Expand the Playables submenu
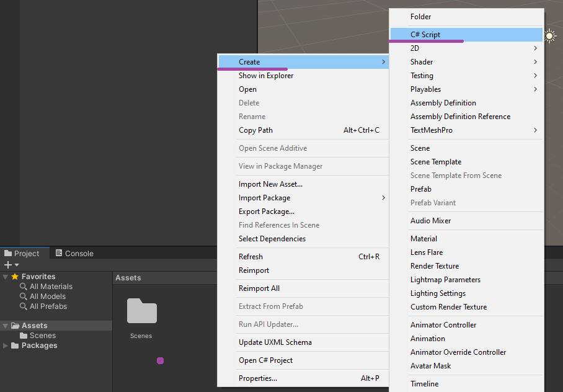Viewport: 563px width, 392px height. click(466, 89)
